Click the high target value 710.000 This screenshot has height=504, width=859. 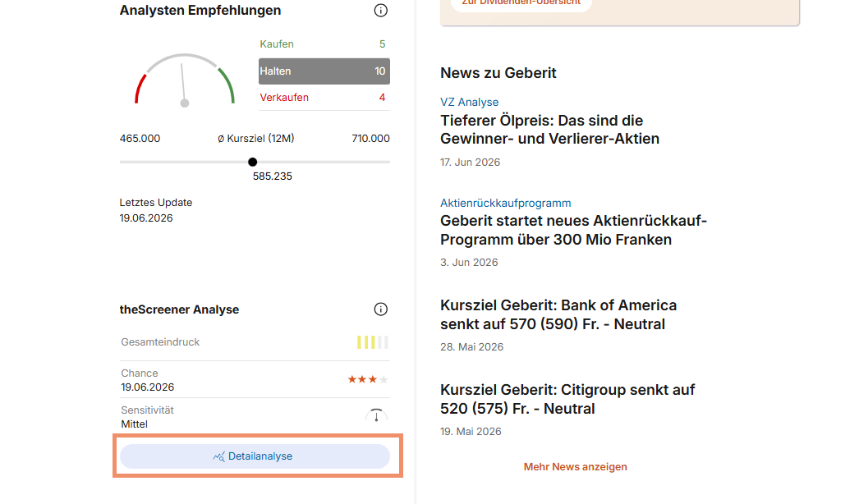click(x=371, y=139)
